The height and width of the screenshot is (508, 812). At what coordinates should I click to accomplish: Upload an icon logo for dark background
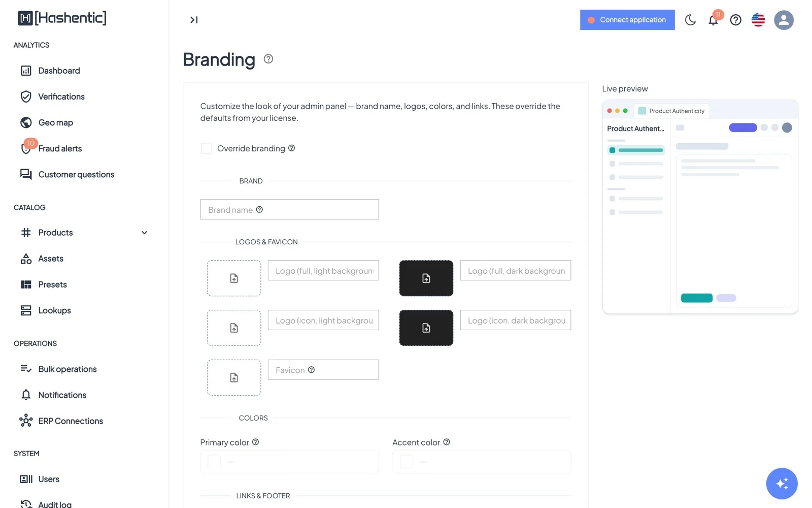point(426,328)
